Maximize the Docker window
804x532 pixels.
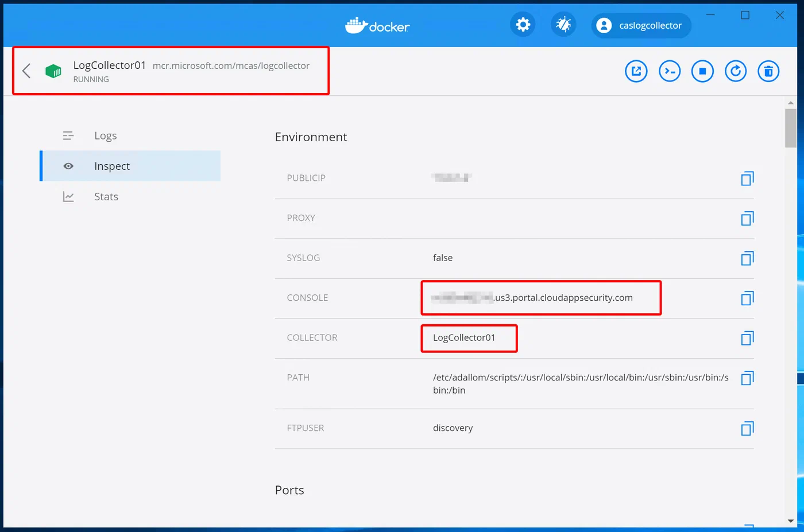click(x=745, y=15)
